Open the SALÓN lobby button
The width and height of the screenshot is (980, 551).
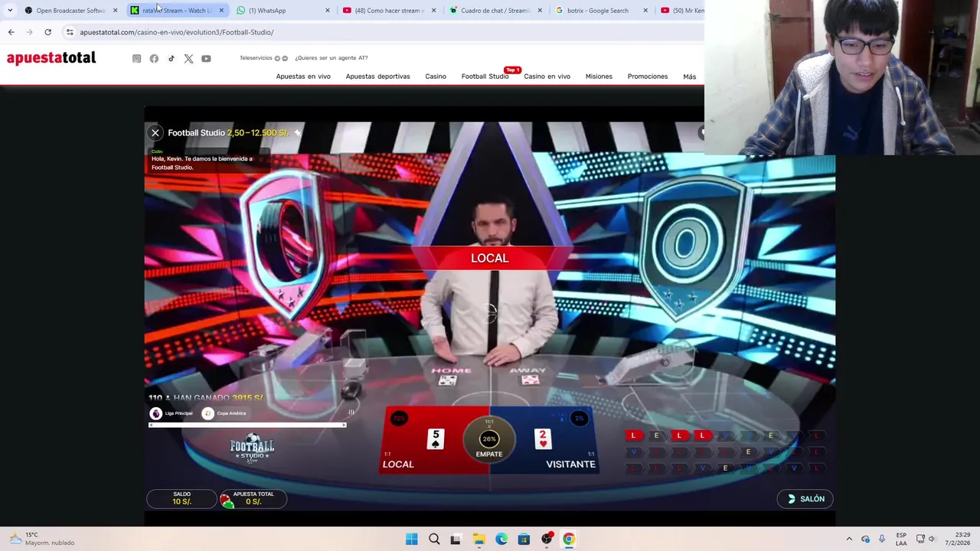[805, 499]
